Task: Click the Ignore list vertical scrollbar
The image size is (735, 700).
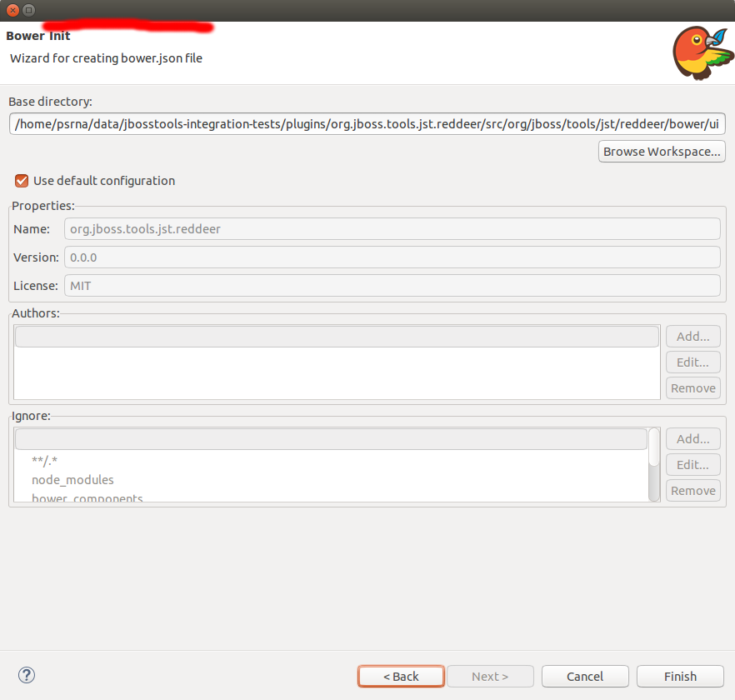Action: tap(654, 464)
